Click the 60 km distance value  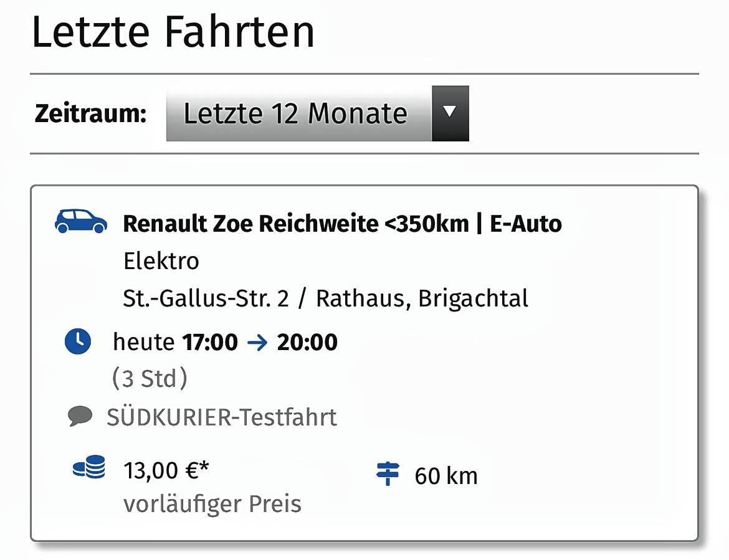446,476
